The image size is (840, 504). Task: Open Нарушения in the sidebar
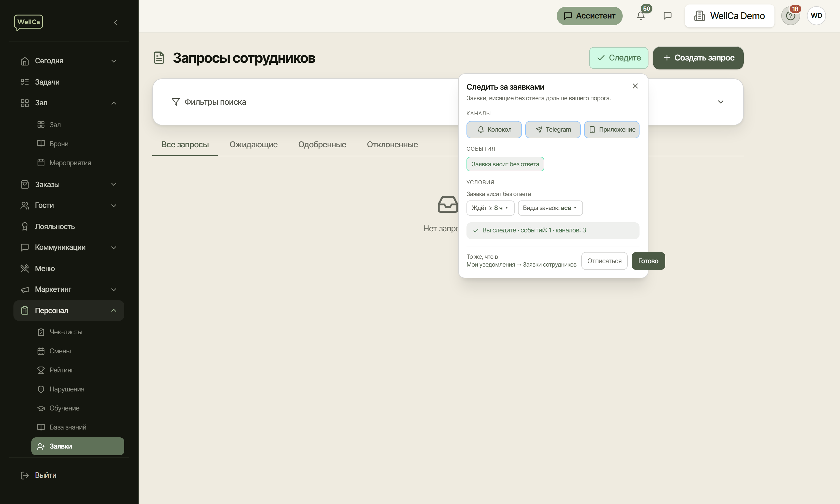coord(78,389)
